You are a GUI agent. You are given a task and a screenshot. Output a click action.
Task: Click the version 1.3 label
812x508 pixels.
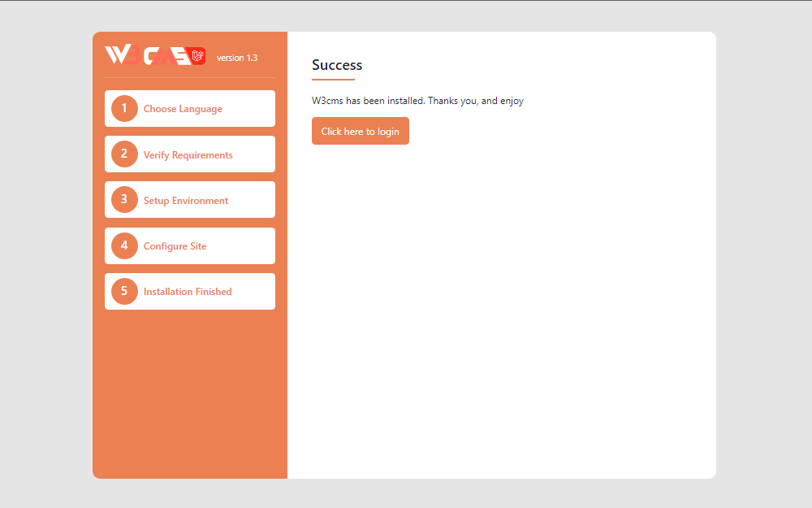(x=236, y=58)
